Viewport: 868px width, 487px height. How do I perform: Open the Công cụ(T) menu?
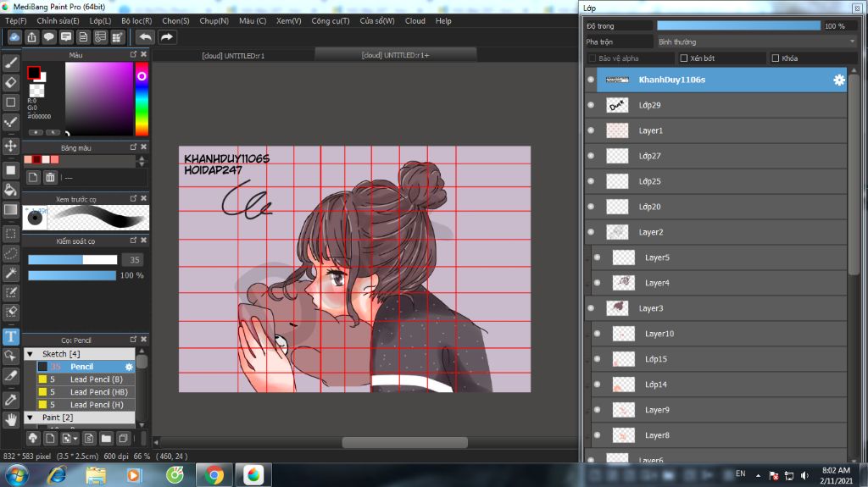point(331,20)
